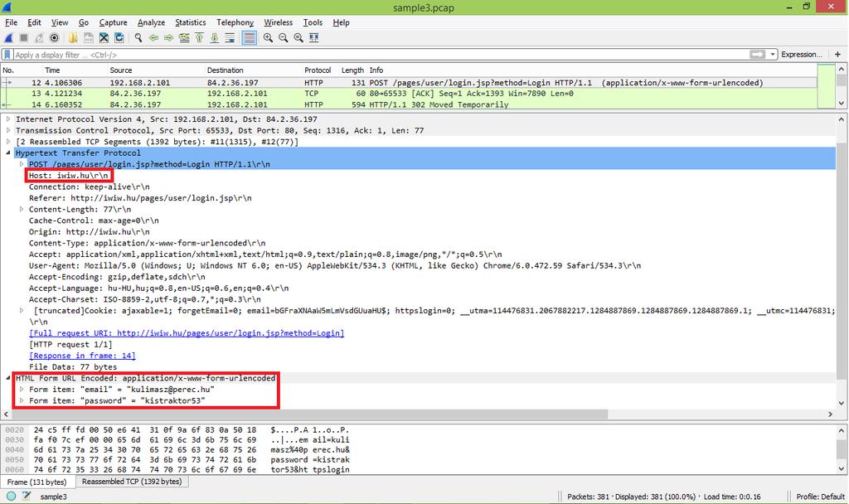Open the Capture menu

click(113, 22)
